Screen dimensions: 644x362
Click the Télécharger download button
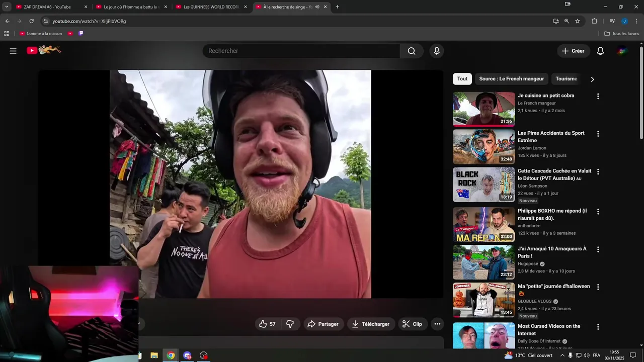point(371,324)
